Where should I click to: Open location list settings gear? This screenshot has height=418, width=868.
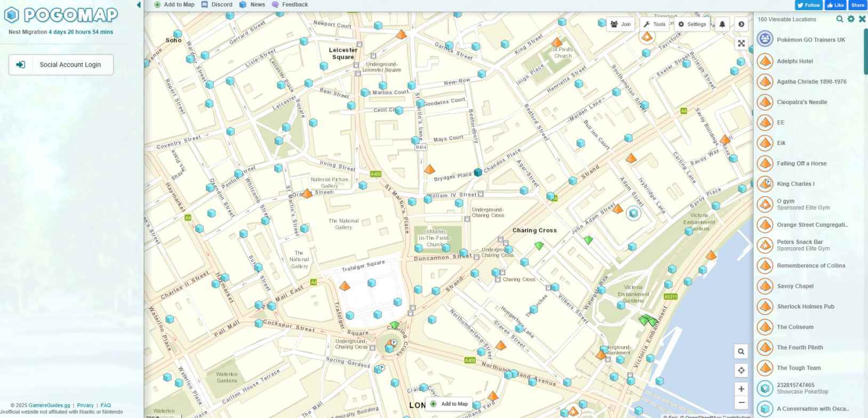click(851, 19)
